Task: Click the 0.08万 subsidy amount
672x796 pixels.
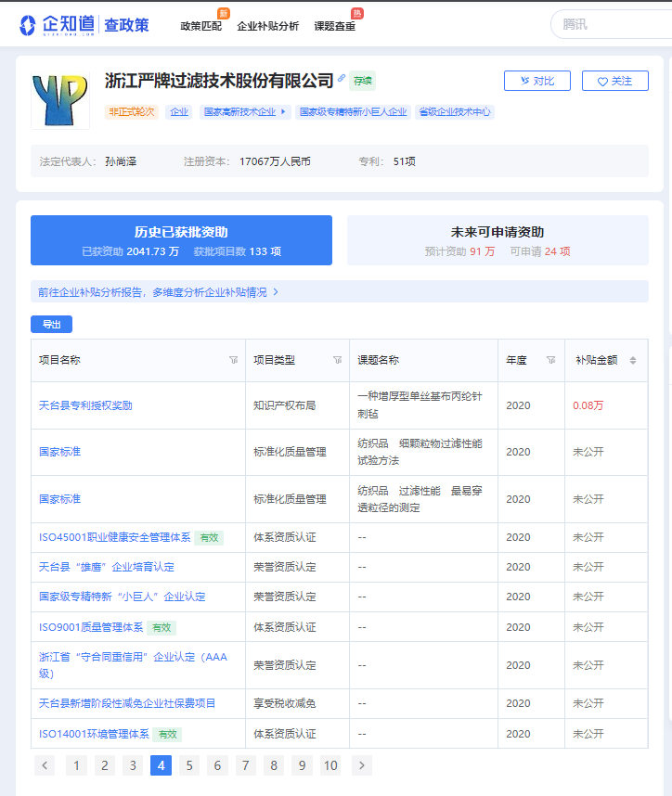Action: [x=588, y=405]
